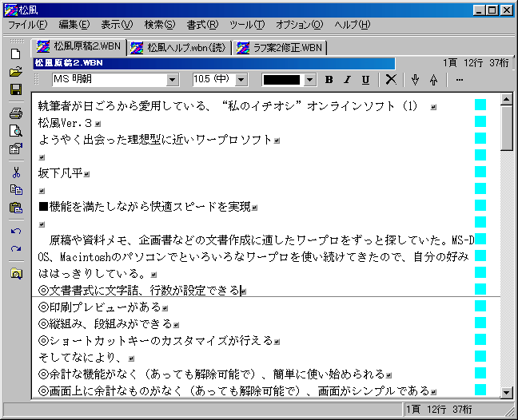This screenshot has width=518, height=420.
Task: Paste with the clipboard icon
Action: pos(15,208)
